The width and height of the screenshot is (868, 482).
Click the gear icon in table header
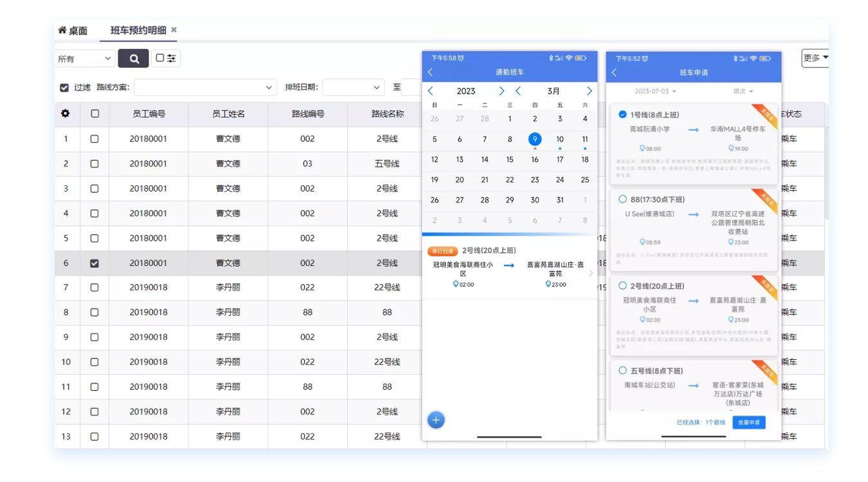[x=66, y=114]
